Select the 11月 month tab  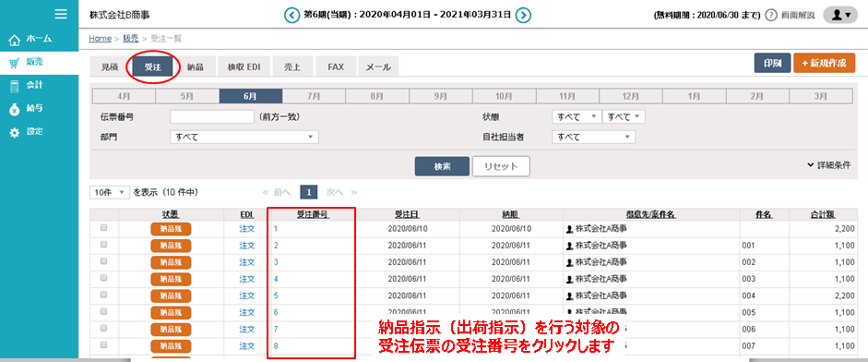(x=567, y=96)
